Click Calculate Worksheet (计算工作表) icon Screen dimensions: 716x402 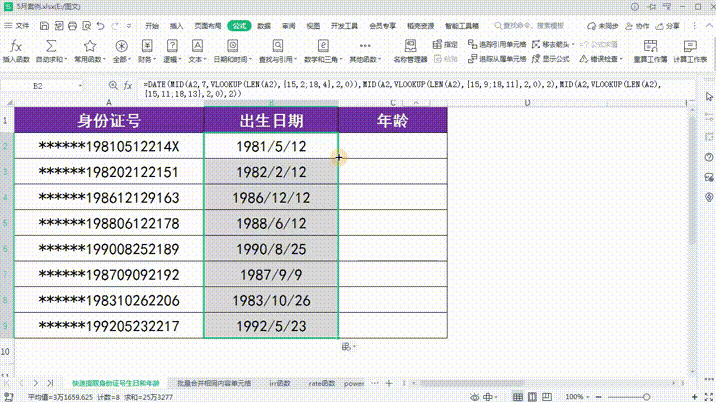pyautogui.click(x=690, y=46)
